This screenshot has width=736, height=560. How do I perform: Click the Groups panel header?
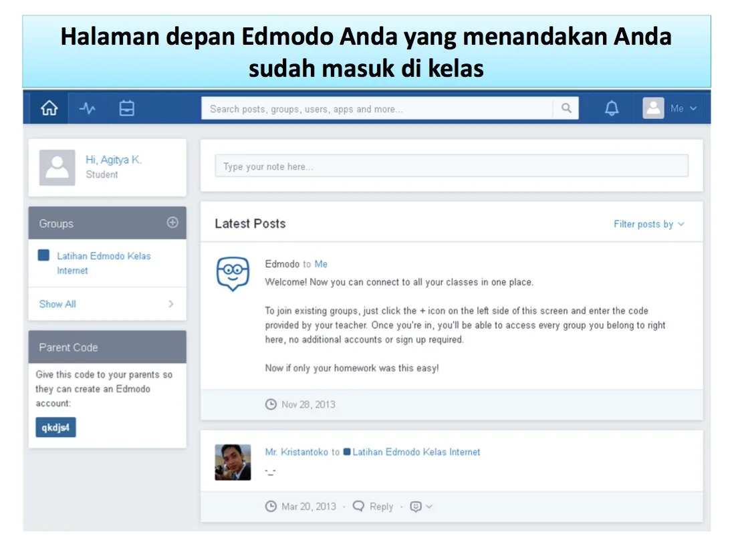(108, 223)
